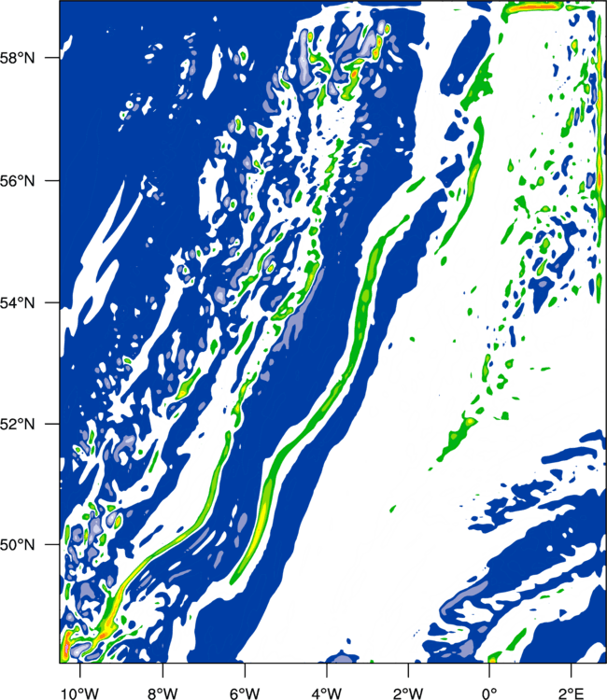Click the 52°N latitude label

coord(17,424)
